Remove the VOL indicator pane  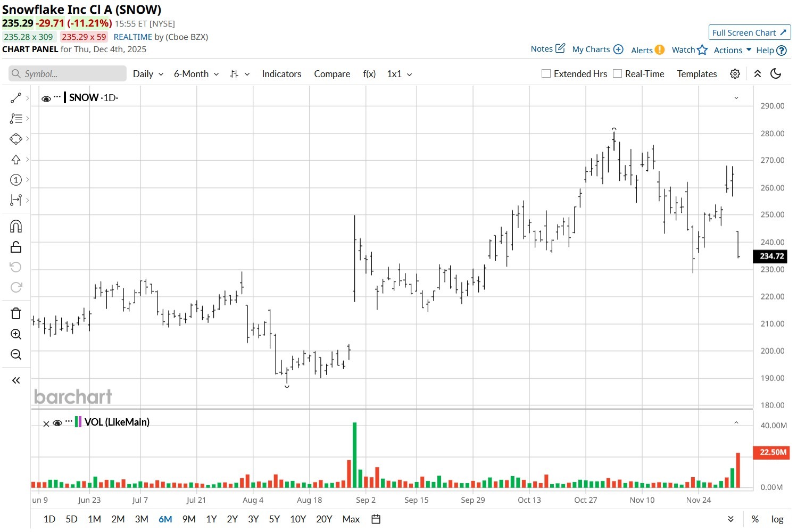pyautogui.click(x=46, y=423)
